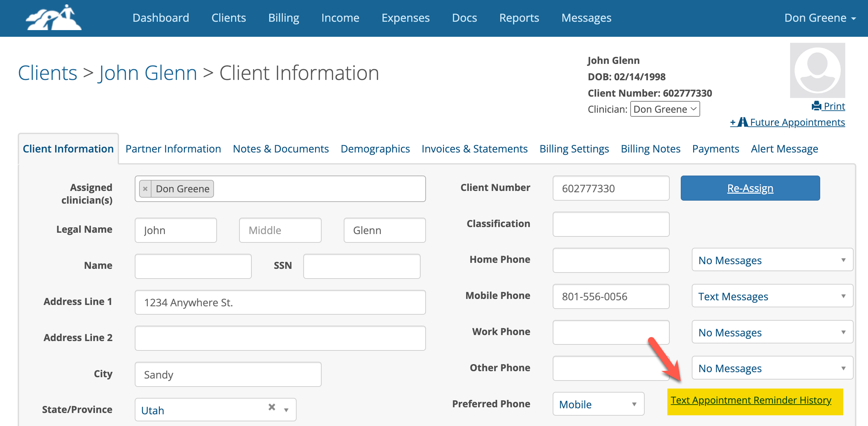The height and width of the screenshot is (426, 868).
Task: Click the Other Phone input field
Action: 611,368
